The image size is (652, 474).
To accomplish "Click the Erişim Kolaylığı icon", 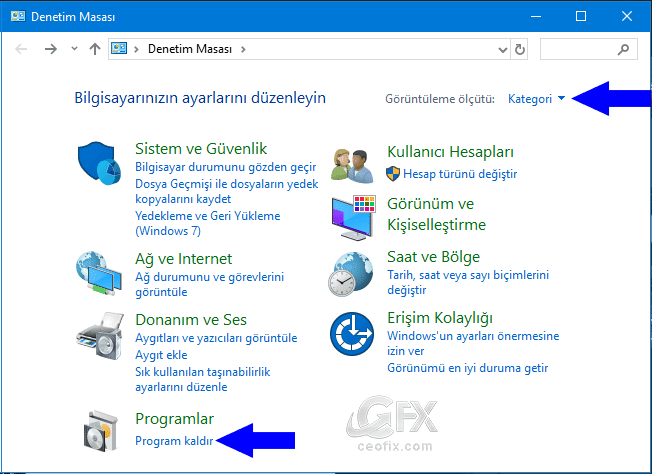I will click(353, 335).
